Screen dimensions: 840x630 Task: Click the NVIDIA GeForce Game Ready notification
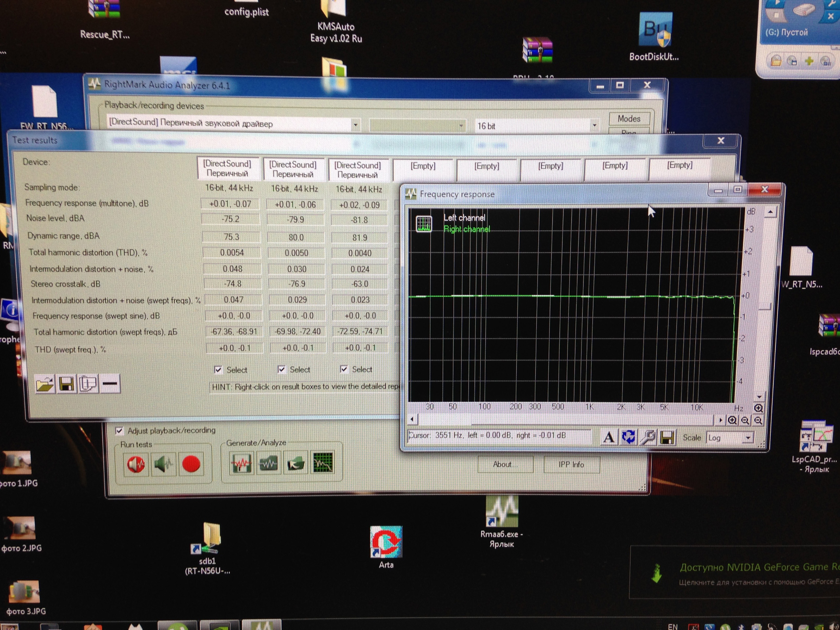(735, 573)
